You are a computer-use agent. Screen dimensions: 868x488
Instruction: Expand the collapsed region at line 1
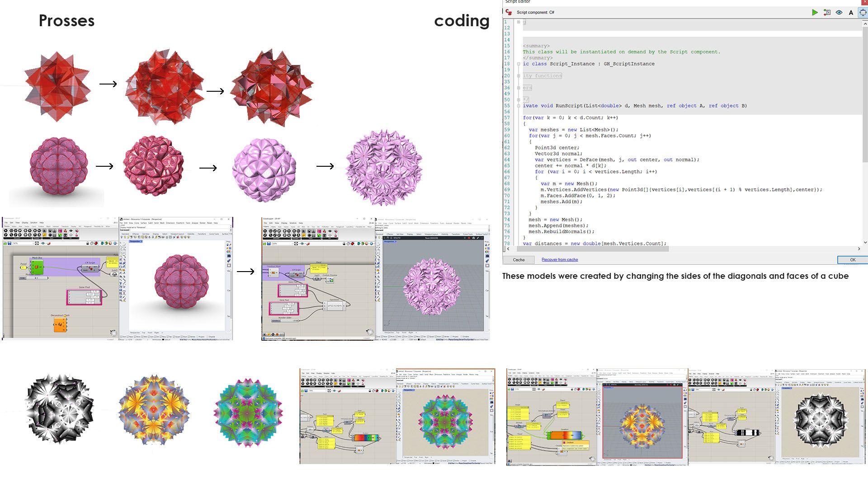[x=519, y=22]
